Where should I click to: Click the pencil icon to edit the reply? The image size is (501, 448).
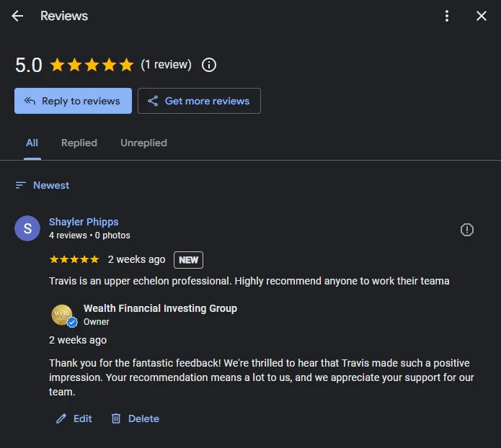(61, 418)
